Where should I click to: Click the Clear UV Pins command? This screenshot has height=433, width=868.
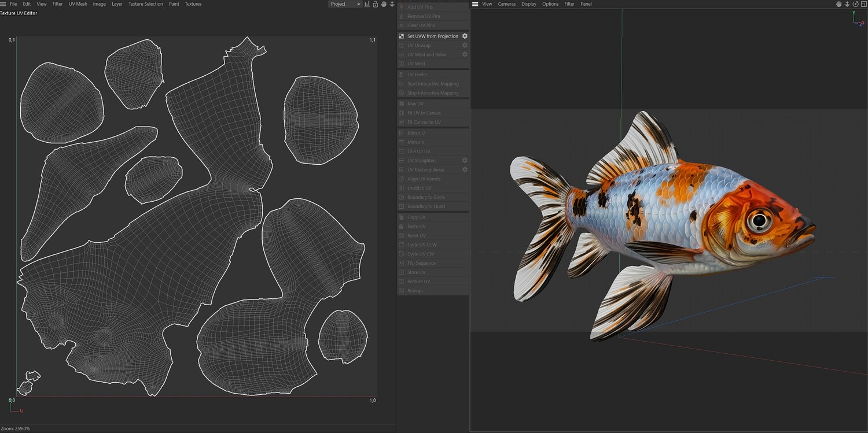point(433,25)
